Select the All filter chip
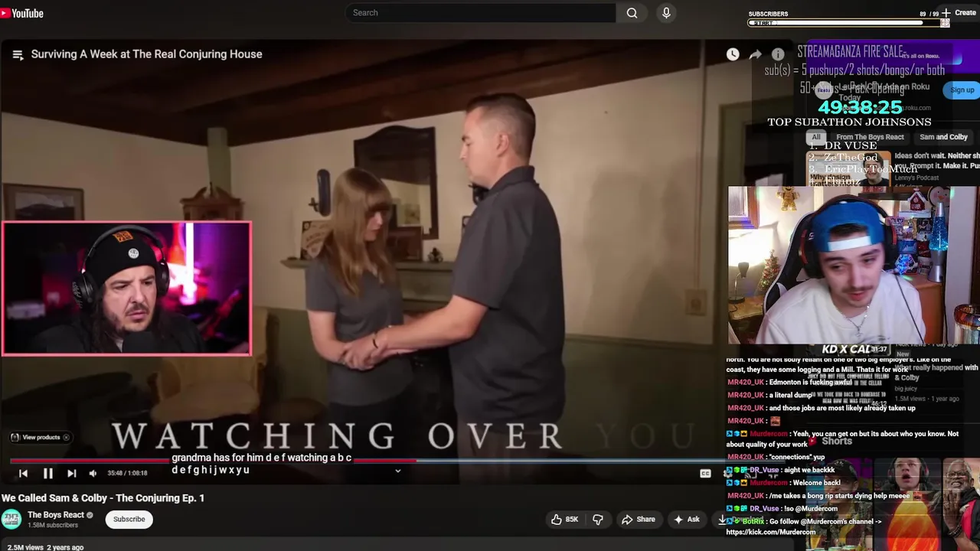 coord(816,137)
